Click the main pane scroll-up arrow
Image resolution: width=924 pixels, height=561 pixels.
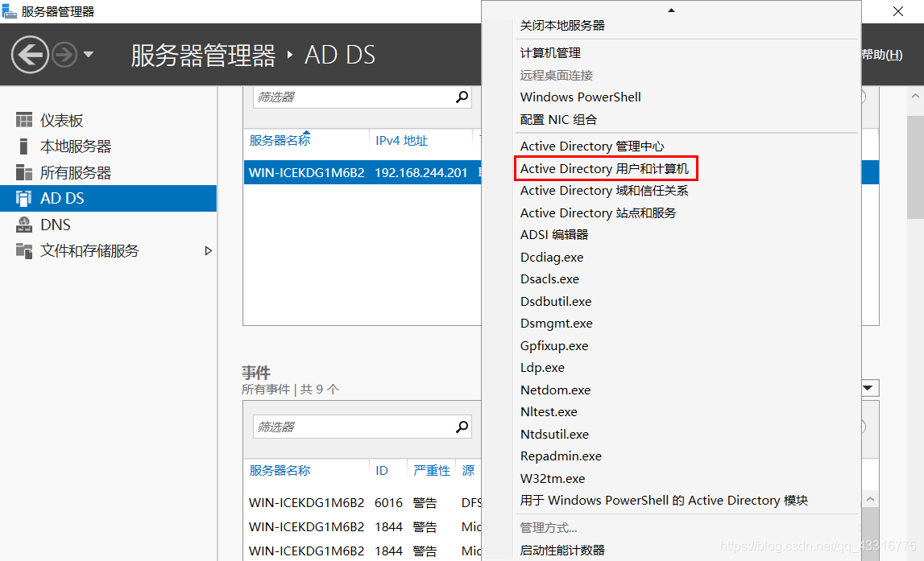coord(915,95)
